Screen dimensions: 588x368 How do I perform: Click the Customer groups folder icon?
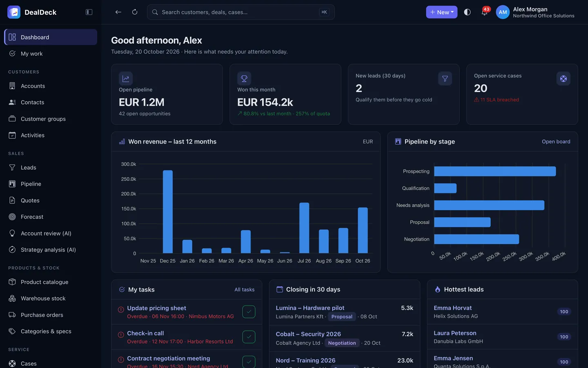pyautogui.click(x=12, y=119)
